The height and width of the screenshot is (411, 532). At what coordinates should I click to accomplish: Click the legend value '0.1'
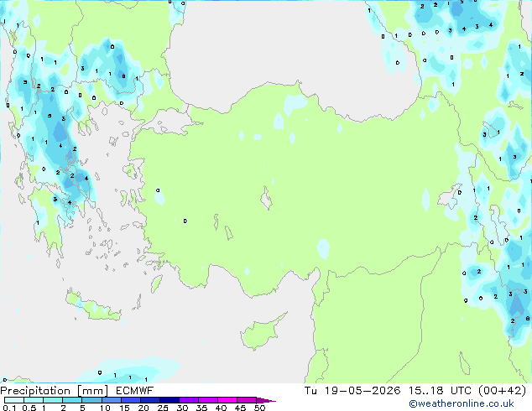[9, 408]
